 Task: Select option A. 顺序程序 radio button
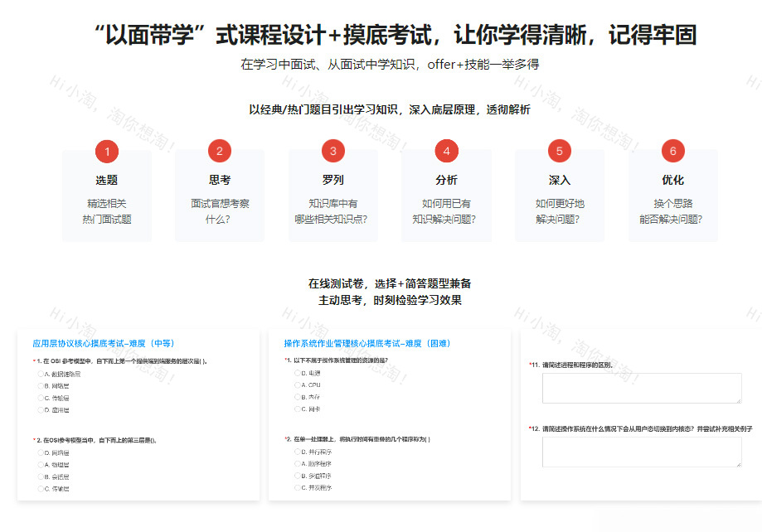click(298, 463)
